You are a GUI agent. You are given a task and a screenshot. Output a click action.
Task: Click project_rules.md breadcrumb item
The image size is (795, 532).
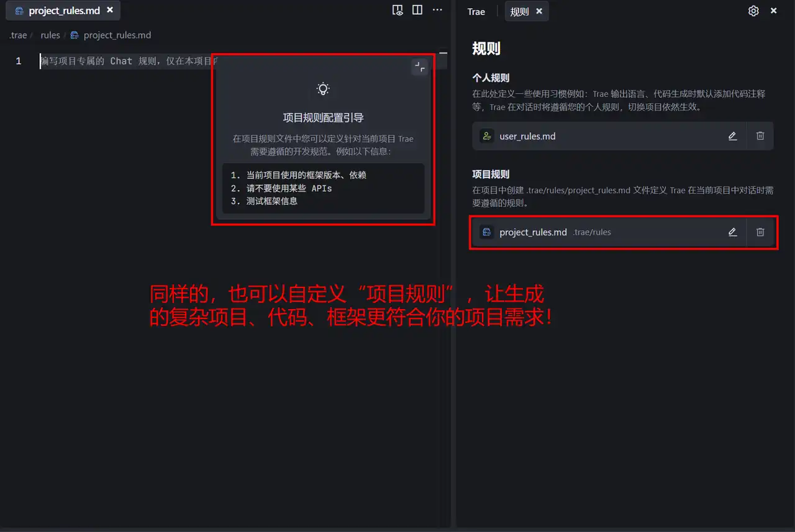point(111,35)
